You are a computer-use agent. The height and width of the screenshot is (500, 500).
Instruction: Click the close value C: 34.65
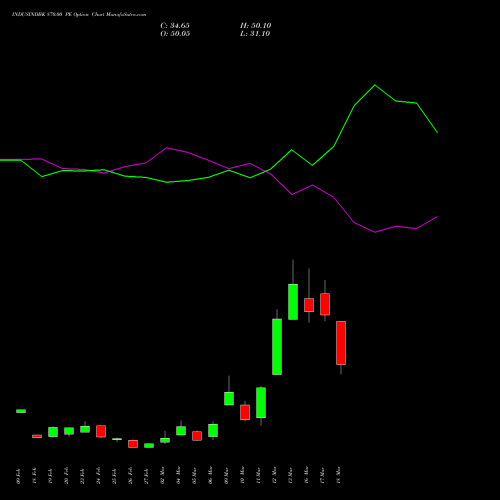coord(175,26)
